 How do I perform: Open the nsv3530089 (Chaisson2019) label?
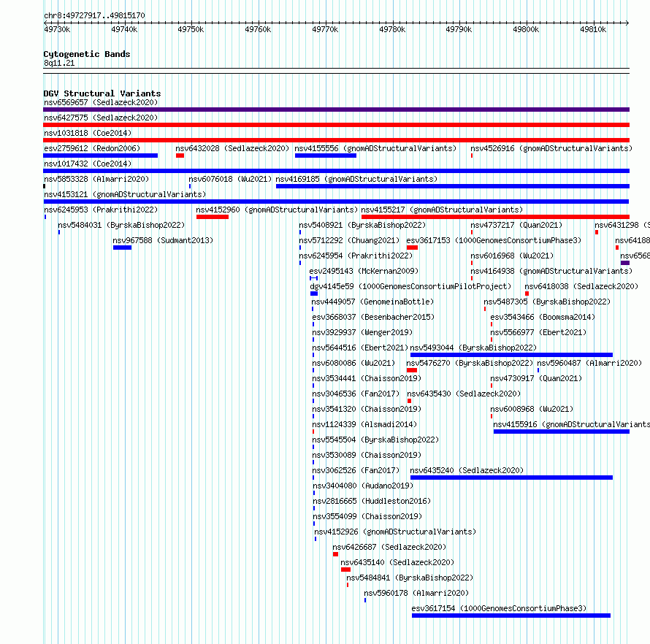pos(367,455)
